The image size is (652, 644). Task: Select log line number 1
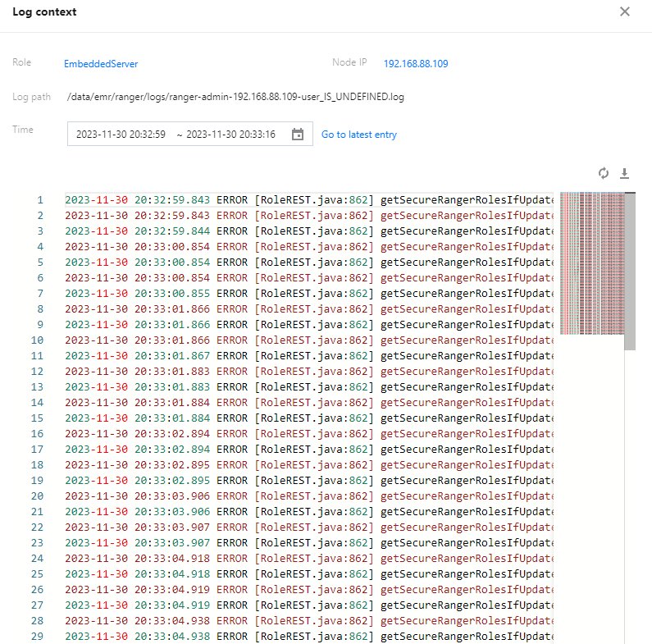click(x=39, y=199)
